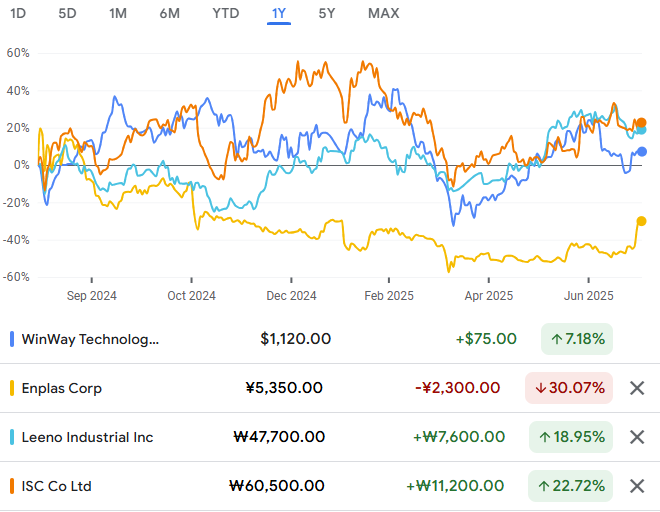This screenshot has height=512, width=660.
Task: Click the +₩7,600.00 change value
Action: [459, 437]
